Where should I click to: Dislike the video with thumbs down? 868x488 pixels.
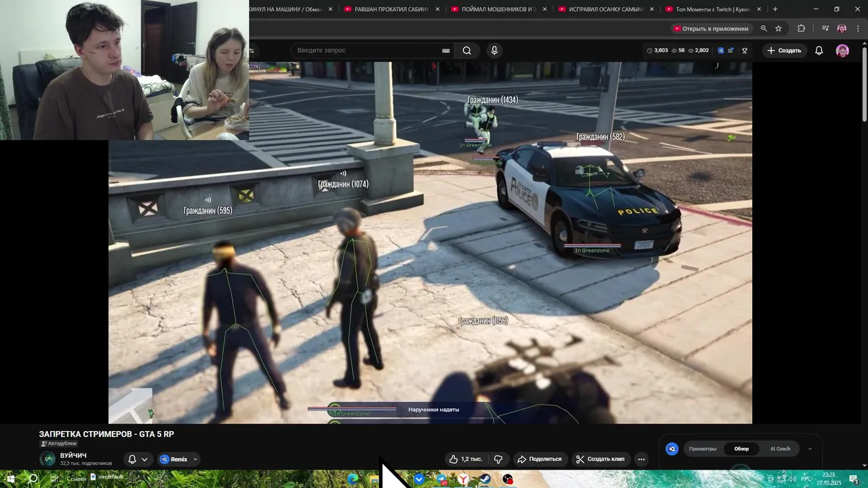coord(498,459)
